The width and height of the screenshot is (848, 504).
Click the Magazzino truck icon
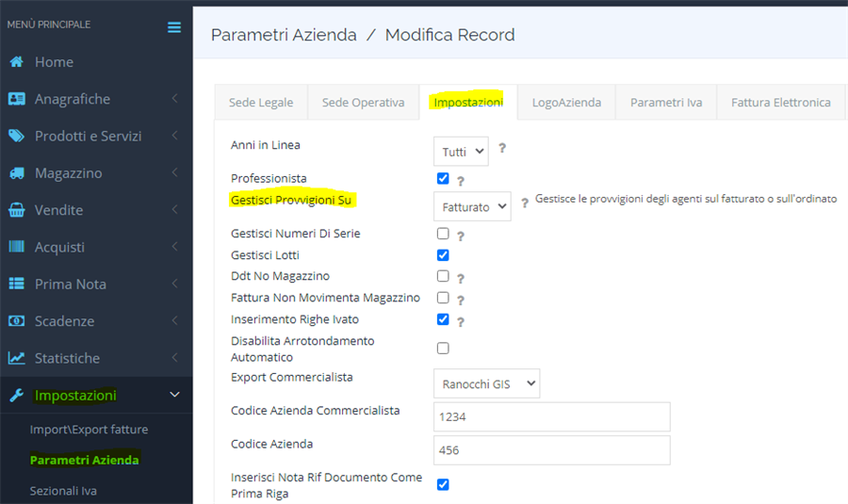17,173
